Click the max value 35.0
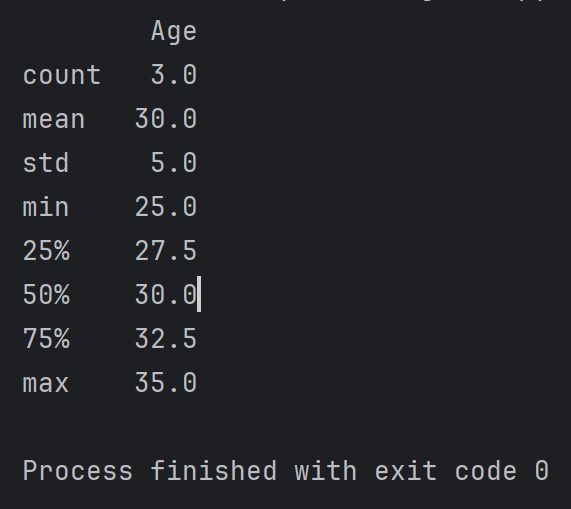 point(166,383)
